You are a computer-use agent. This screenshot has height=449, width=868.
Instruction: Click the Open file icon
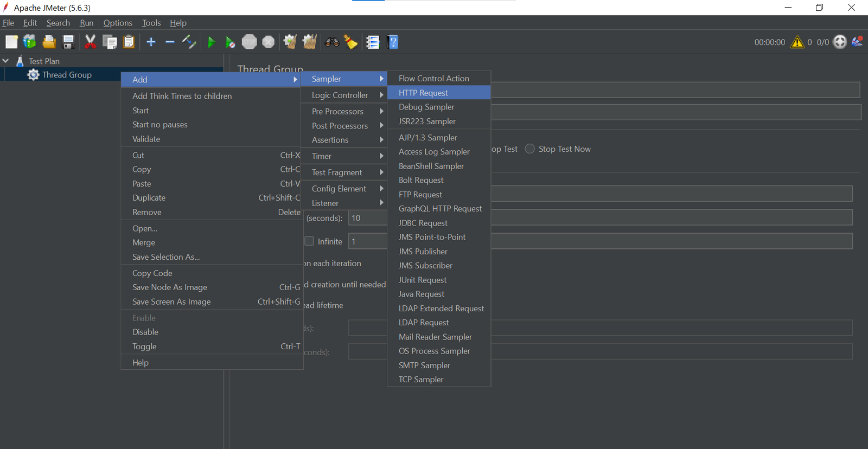49,42
